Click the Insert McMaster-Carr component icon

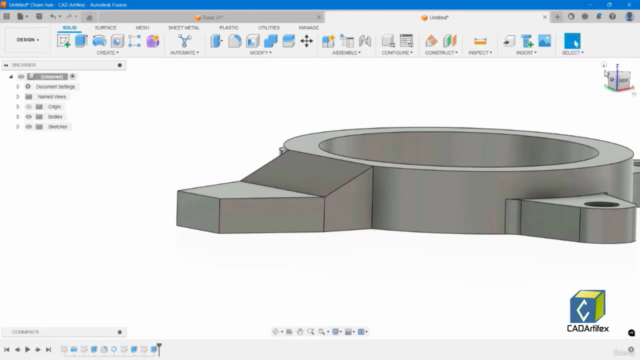coord(527,41)
